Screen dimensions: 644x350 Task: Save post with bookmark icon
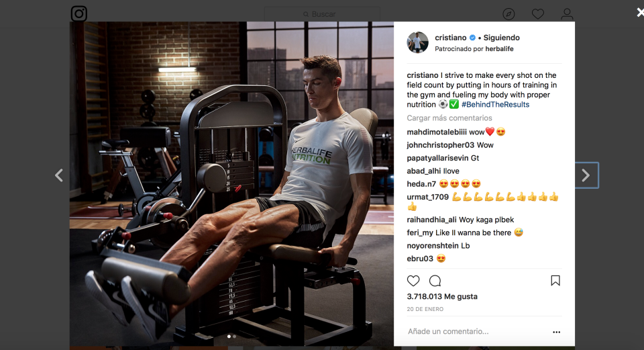[555, 281]
